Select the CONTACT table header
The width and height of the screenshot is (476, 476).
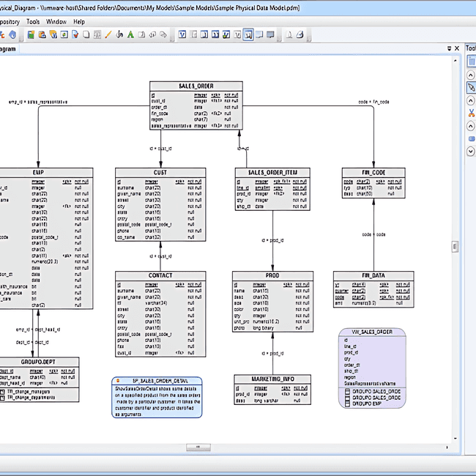(160, 275)
